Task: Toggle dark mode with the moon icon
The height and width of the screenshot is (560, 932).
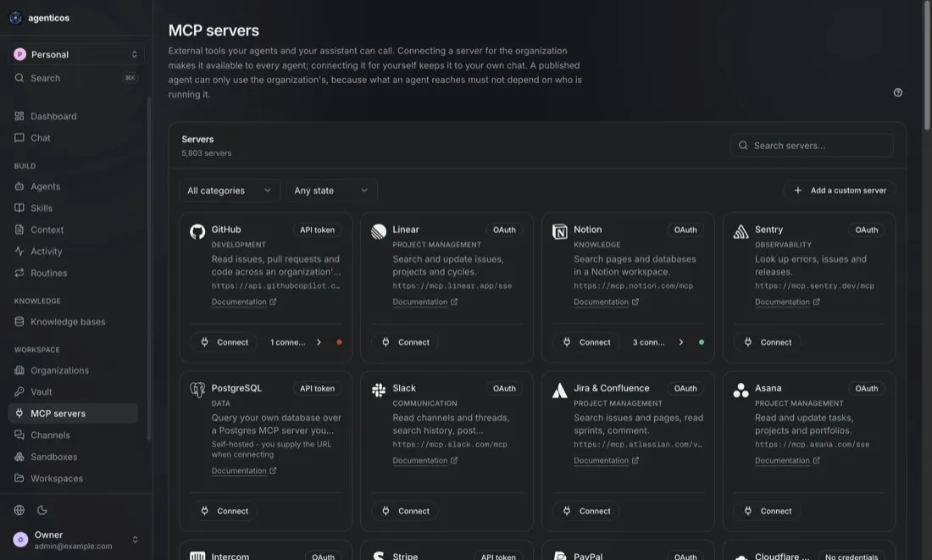Action: (42, 509)
